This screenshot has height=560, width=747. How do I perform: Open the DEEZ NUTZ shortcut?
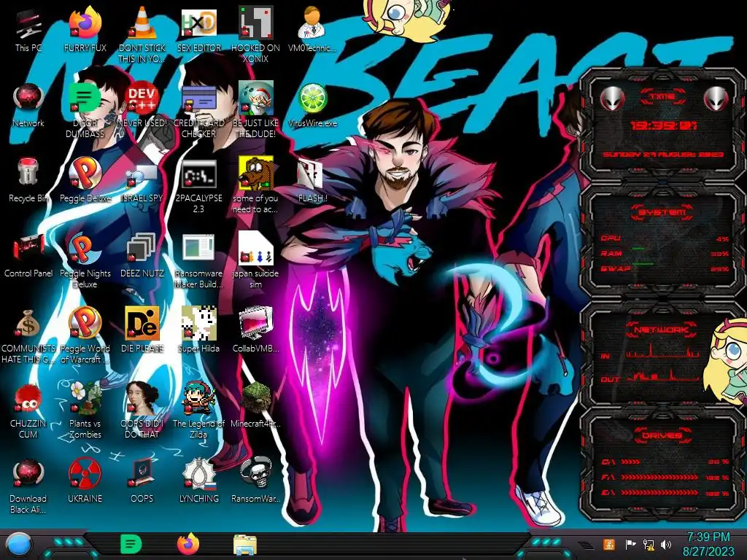[142, 256]
